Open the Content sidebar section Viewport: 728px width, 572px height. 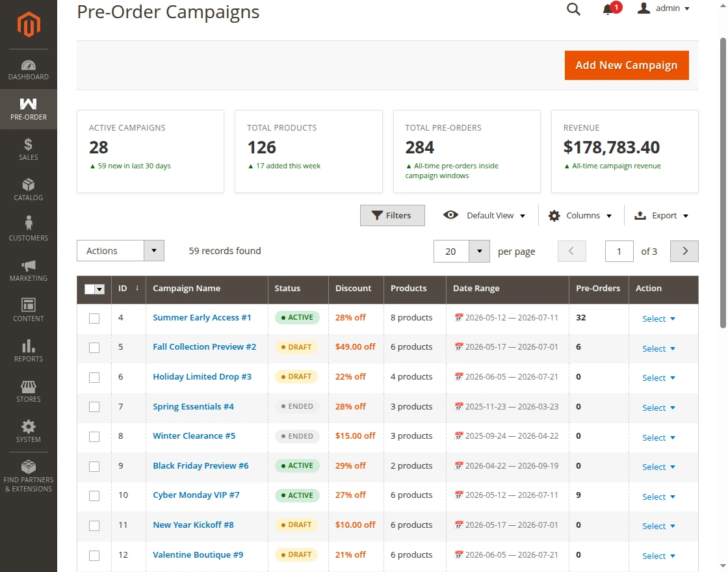[29, 311]
